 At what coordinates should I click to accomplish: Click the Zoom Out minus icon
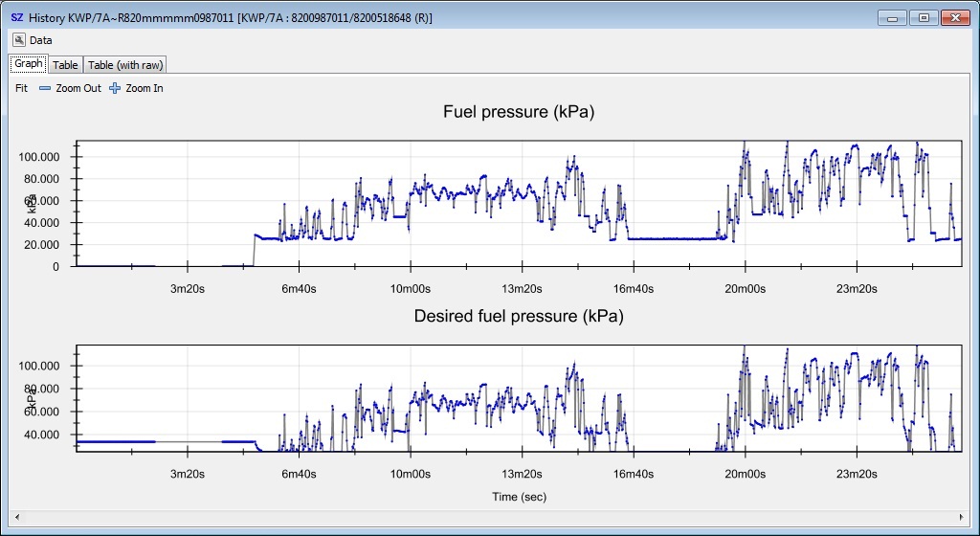pyautogui.click(x=45, y=89)
